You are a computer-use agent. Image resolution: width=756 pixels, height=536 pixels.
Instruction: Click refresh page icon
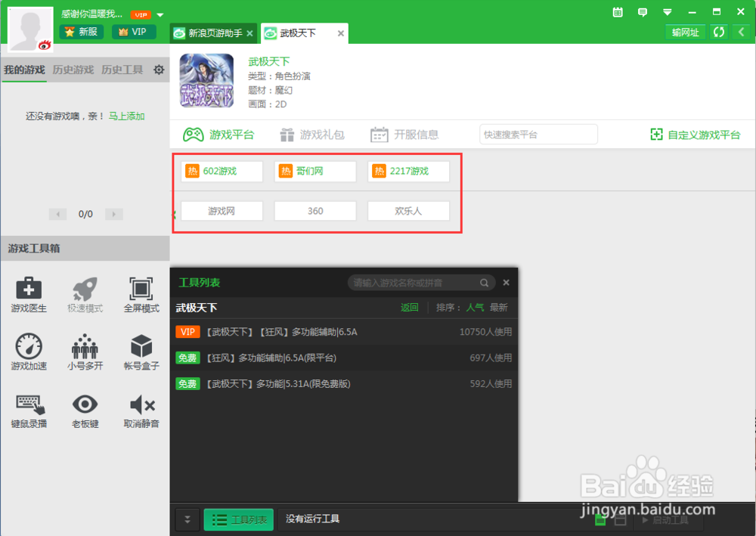point(719,33)
